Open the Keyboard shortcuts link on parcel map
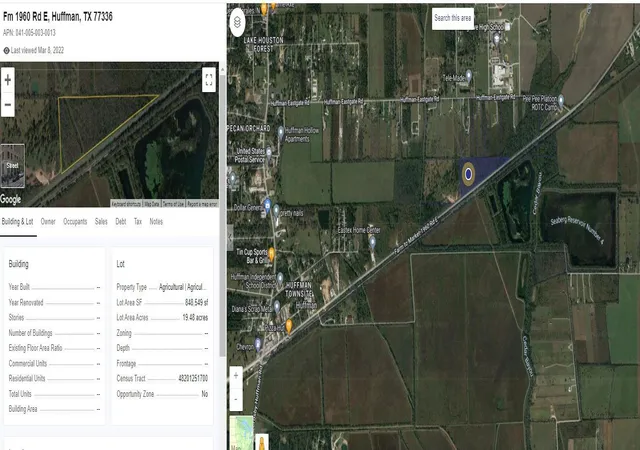 coord(126,203)
